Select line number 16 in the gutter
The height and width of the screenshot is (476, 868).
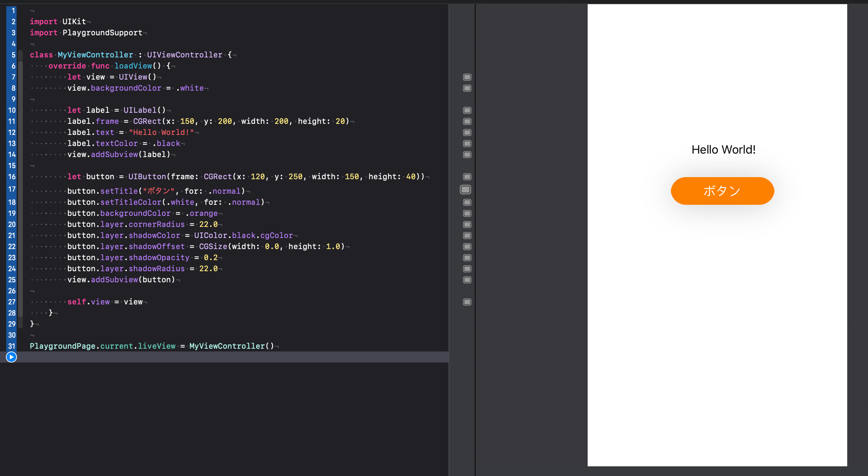tap(12, 177)
